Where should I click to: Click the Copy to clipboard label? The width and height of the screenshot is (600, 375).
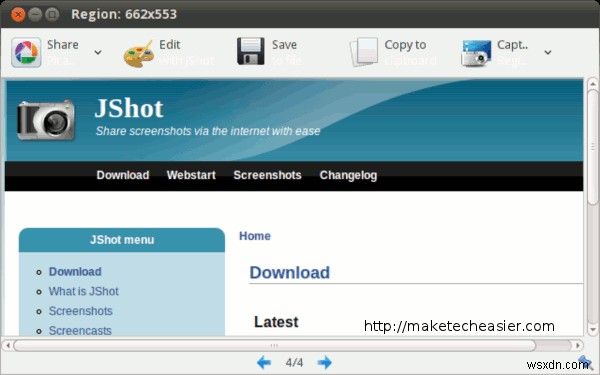(x=411, y=52)
